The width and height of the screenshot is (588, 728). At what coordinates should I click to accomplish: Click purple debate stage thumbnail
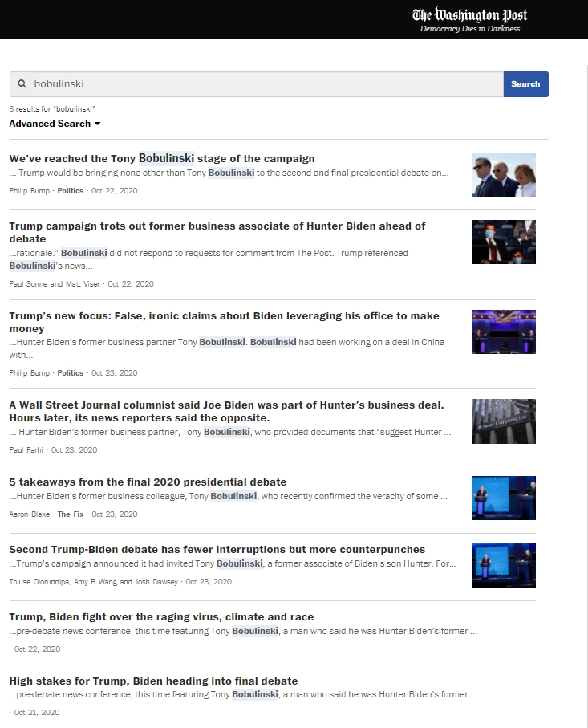[x=504, y=332]
